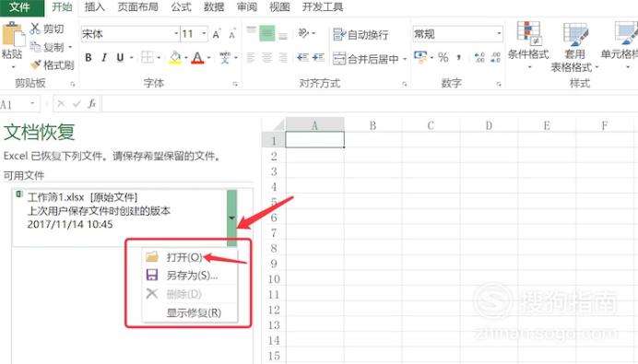
Task: Toggle Bold formatting
Action: coord(89,58)
